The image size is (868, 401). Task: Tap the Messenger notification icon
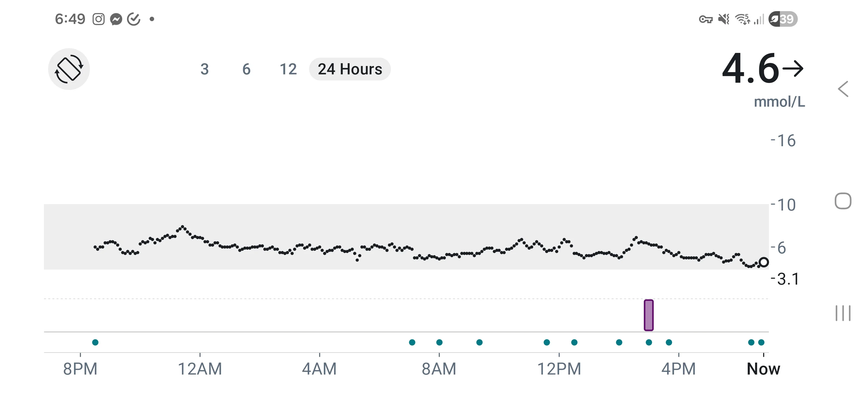116,19
